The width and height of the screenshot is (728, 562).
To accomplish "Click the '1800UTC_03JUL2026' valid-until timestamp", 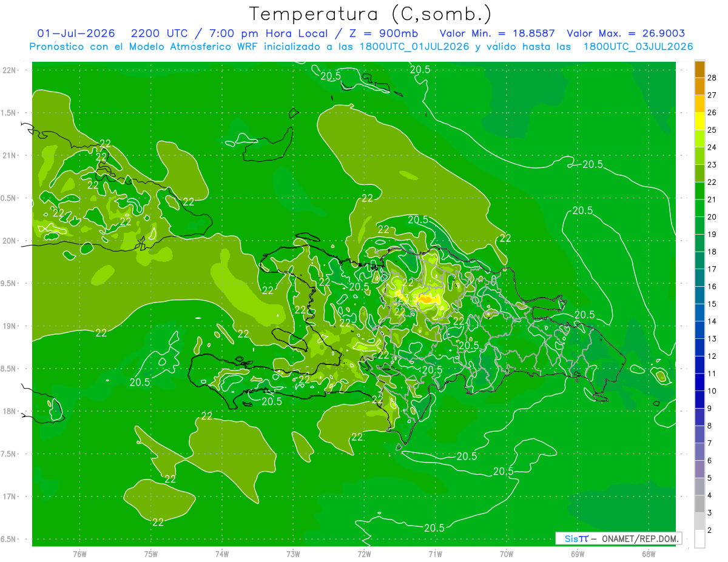I will coord(638,47).
